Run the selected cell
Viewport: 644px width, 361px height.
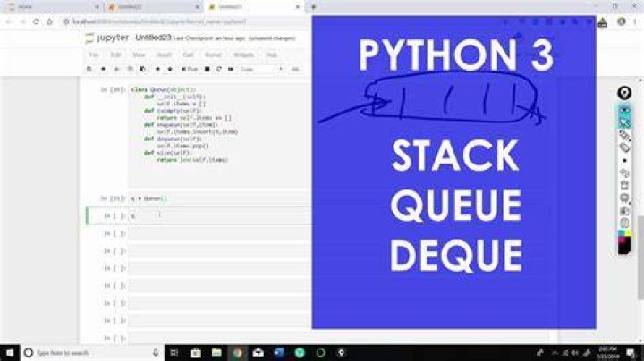click(190, 69)
